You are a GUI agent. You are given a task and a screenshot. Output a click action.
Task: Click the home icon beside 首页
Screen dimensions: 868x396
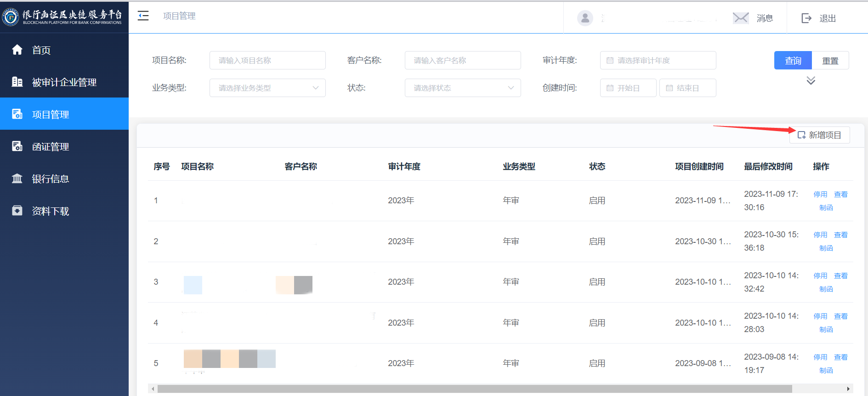tap(17, 50)
